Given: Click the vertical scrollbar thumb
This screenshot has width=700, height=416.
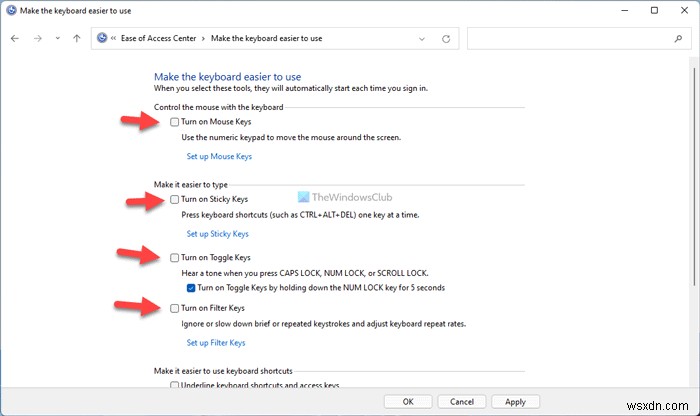Looking at the screenshot, I should click(694, 176).
